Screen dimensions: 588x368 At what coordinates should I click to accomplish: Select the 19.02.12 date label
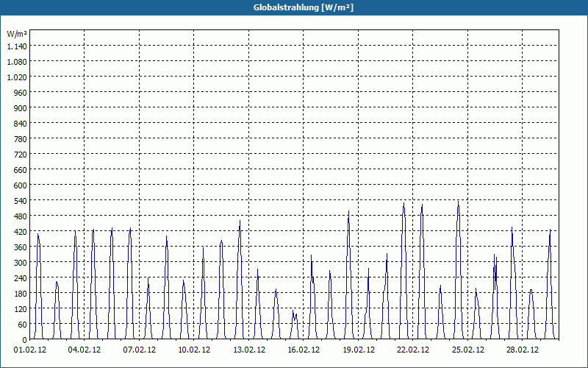point(359,350)
